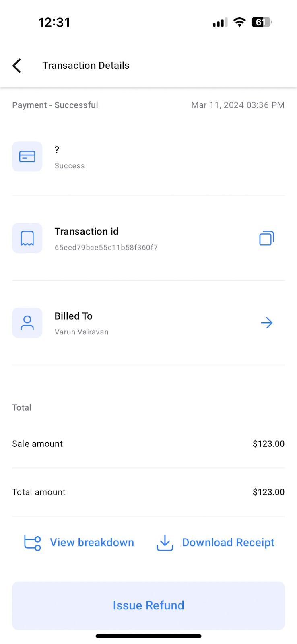Open Billed To details arrow
Image resolution: width=297 pixels, height=644 pixels.
coord(266,323)
